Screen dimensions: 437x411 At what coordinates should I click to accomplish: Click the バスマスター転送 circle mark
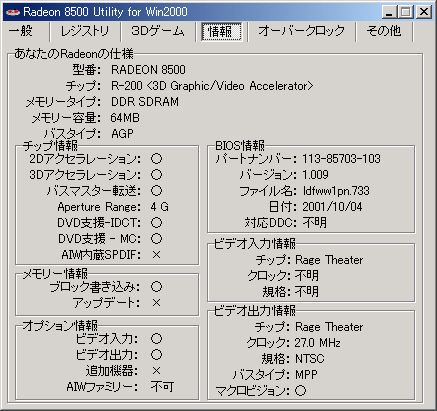tap(156, 191)
